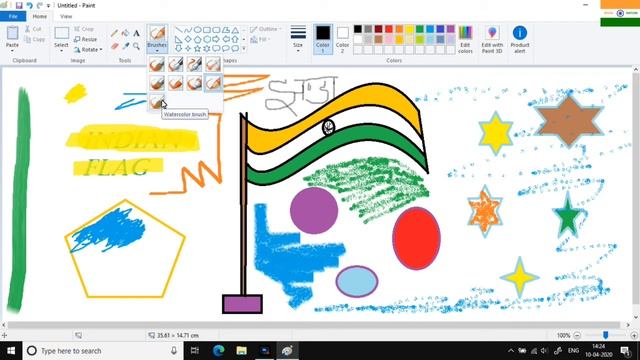The width and height of the screenshot is (640, 360).
Task: Click the Product alert button
Action: (520, 39)
